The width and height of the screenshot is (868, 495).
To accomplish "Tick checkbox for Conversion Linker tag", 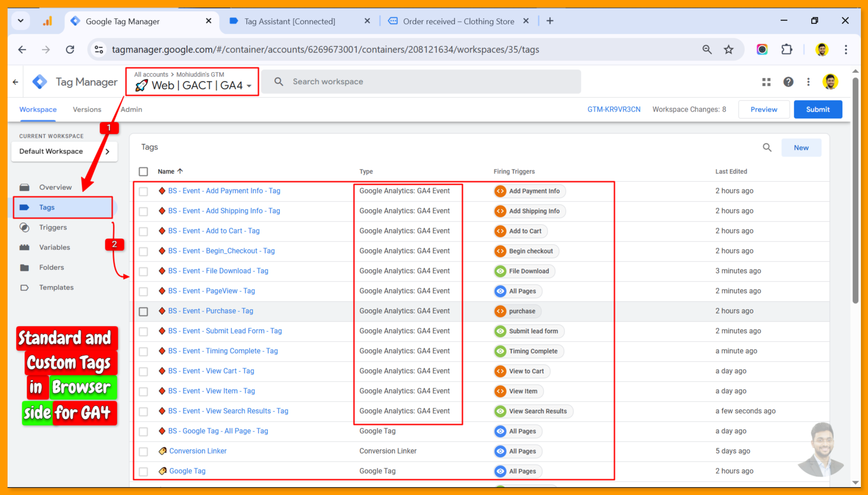I will pyautogui.click(x=143, y=451).
